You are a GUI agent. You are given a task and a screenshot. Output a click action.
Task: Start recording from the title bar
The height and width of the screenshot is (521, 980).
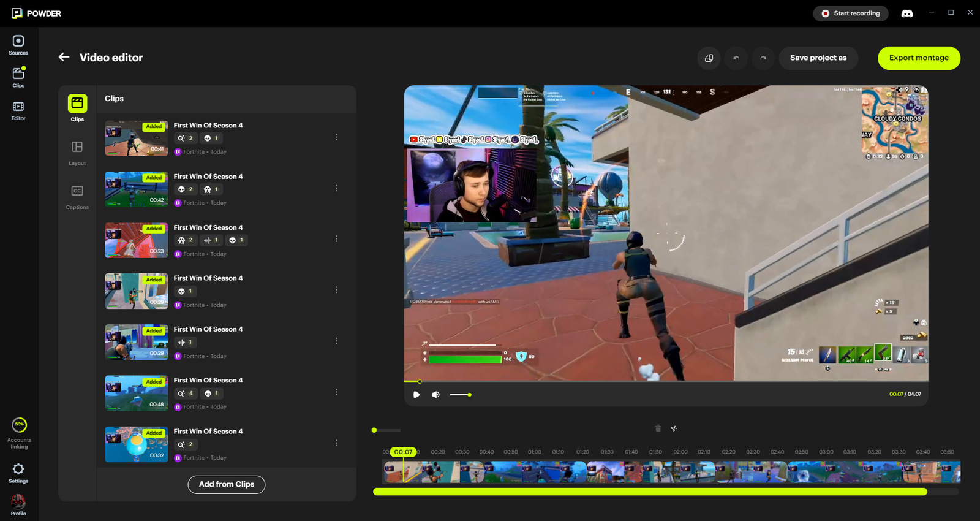coord(850,13)
